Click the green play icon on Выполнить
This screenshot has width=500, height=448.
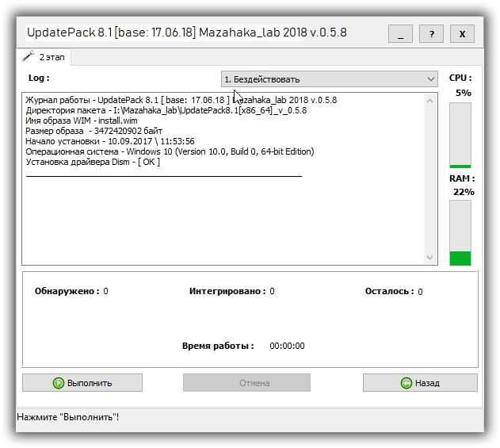[59, 383]
